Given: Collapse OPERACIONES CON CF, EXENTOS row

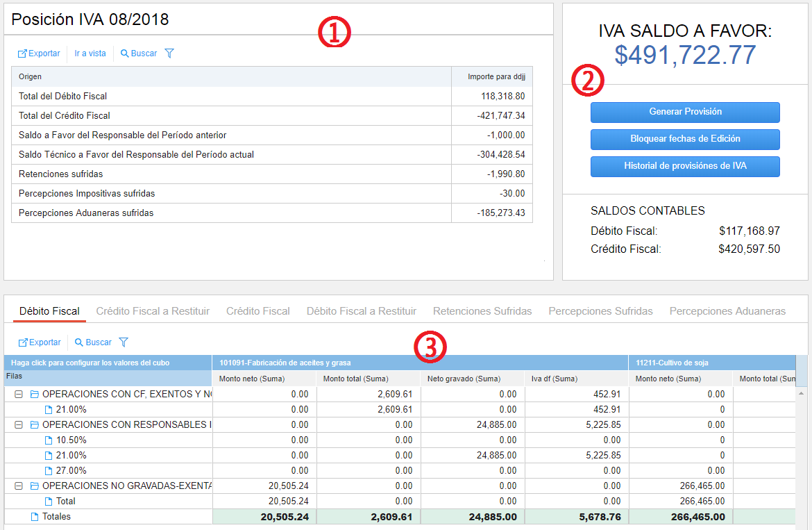Looking at the screenshot, I should tap(19, 395).
